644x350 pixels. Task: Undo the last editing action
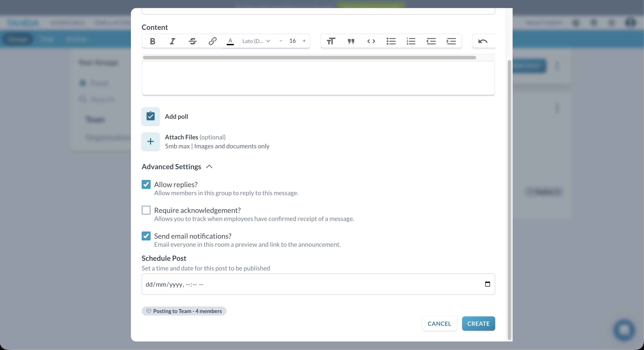483,41
